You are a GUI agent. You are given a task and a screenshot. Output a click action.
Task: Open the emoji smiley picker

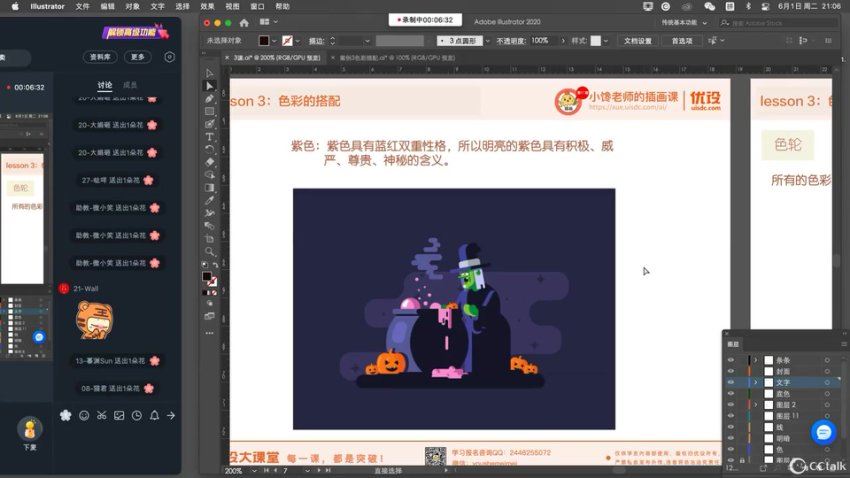click(84, 415)
